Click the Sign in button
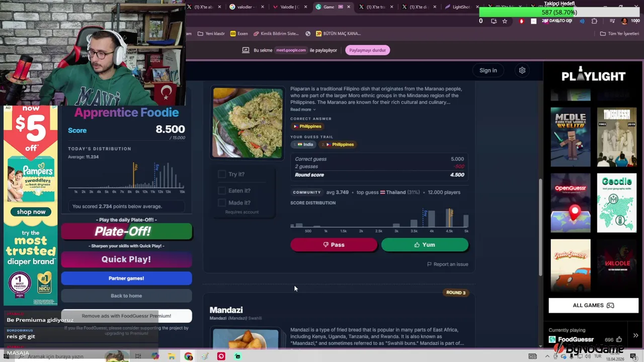Screen dimensions: 644x362 point(488,70)
